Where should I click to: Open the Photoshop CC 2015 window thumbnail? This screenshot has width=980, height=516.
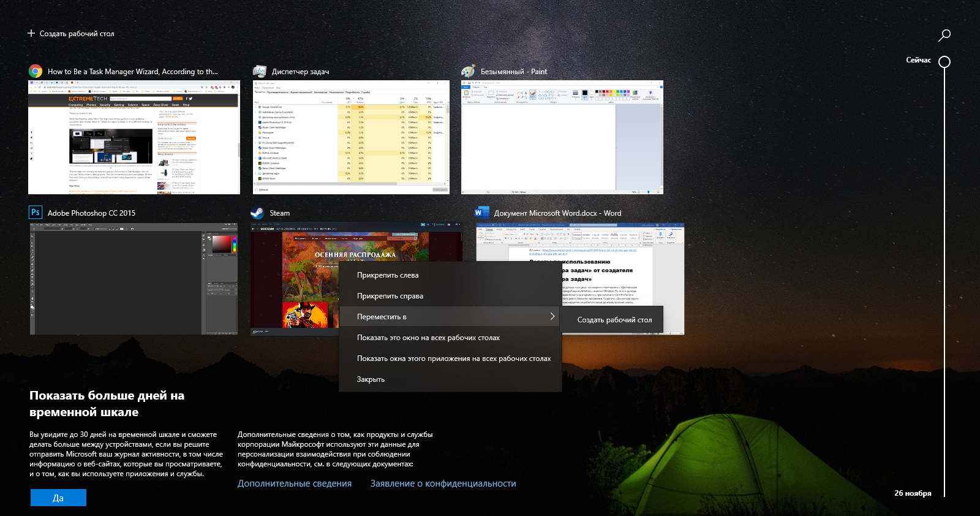coord(134,279)
